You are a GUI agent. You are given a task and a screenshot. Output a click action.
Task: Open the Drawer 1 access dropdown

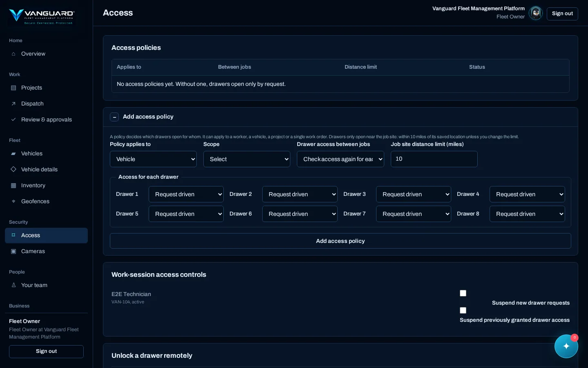[186, 194]
